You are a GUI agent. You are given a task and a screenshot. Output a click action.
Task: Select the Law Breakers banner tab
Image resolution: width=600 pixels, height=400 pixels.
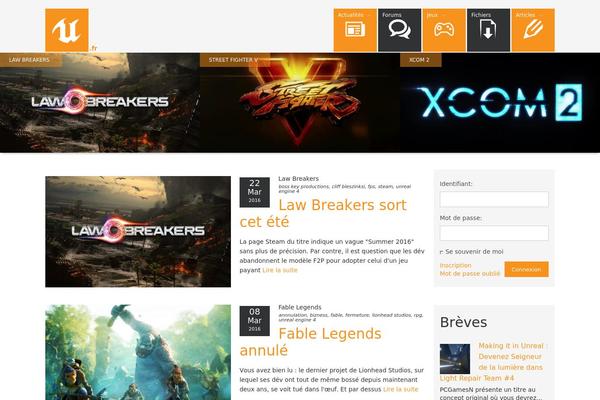[31, 60]
